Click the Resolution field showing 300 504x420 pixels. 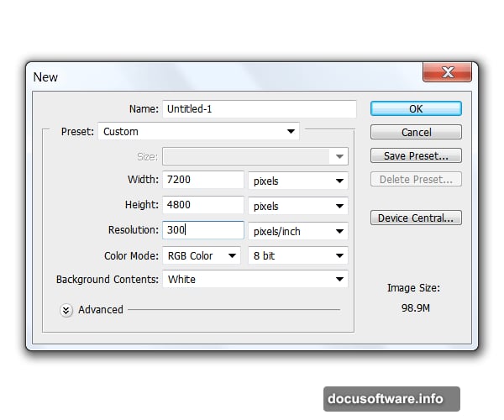click(202, 230)
